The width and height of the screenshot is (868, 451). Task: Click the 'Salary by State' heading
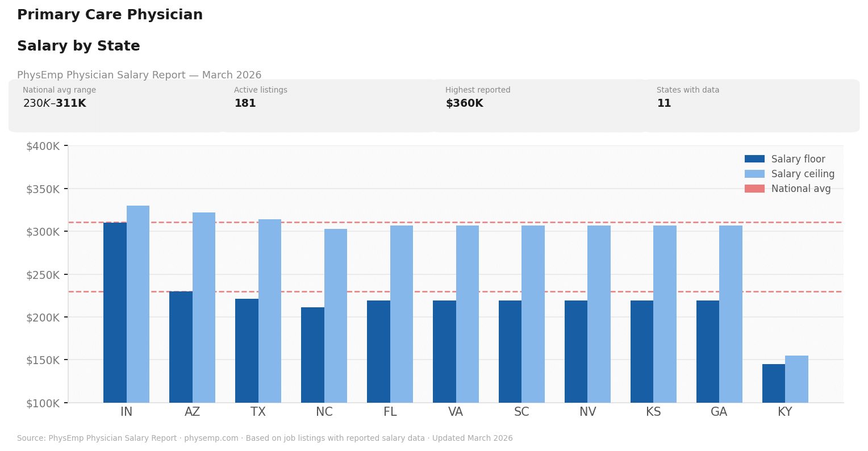click(78, 45)
